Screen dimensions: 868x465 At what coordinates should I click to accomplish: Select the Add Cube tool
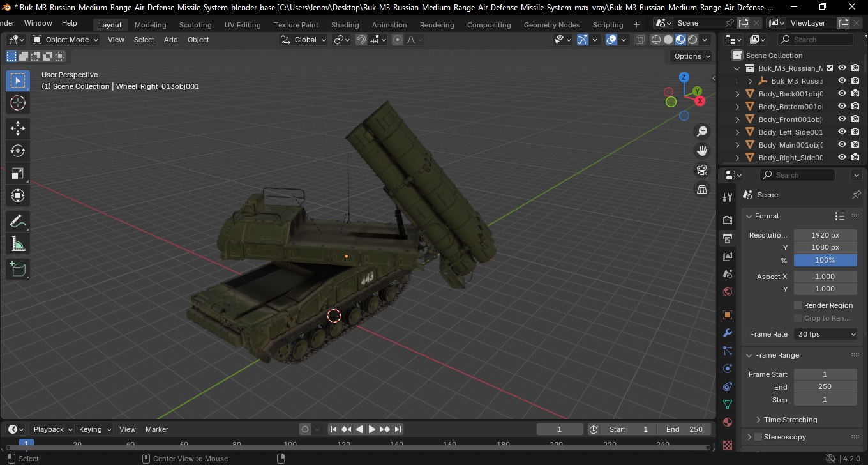point(18,269)
